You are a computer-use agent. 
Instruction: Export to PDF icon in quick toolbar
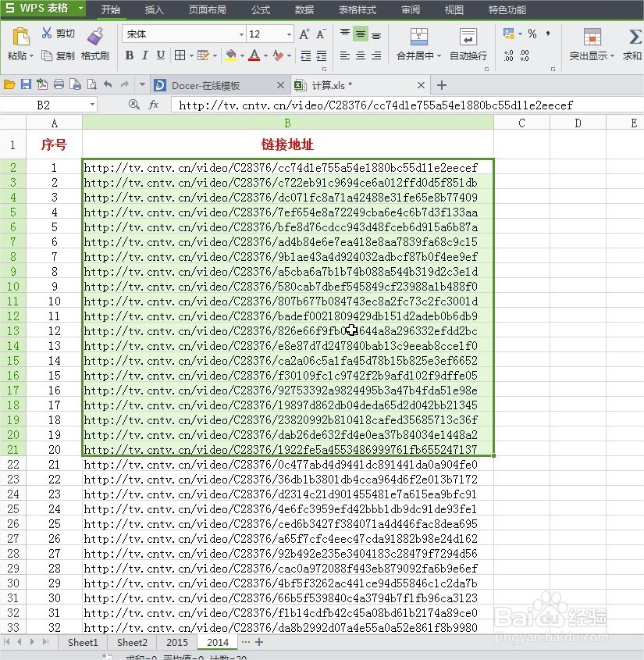pyautogui.click(x=42, y=85)
